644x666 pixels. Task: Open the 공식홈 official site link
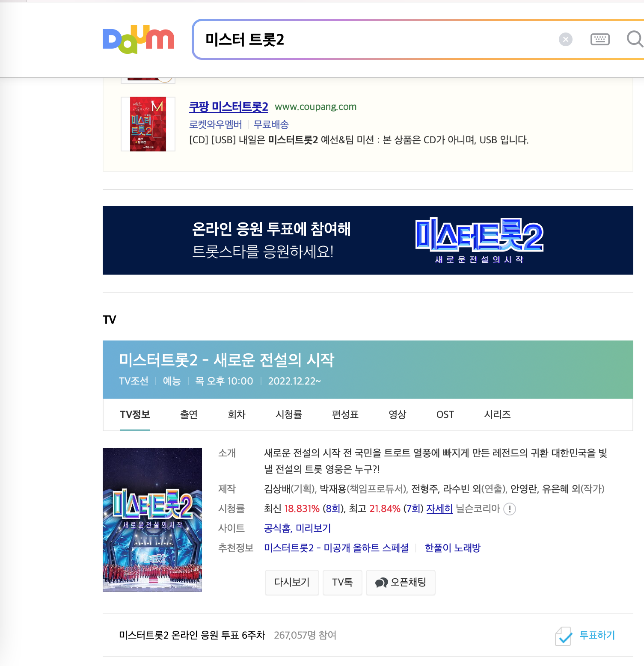[277, 528]
